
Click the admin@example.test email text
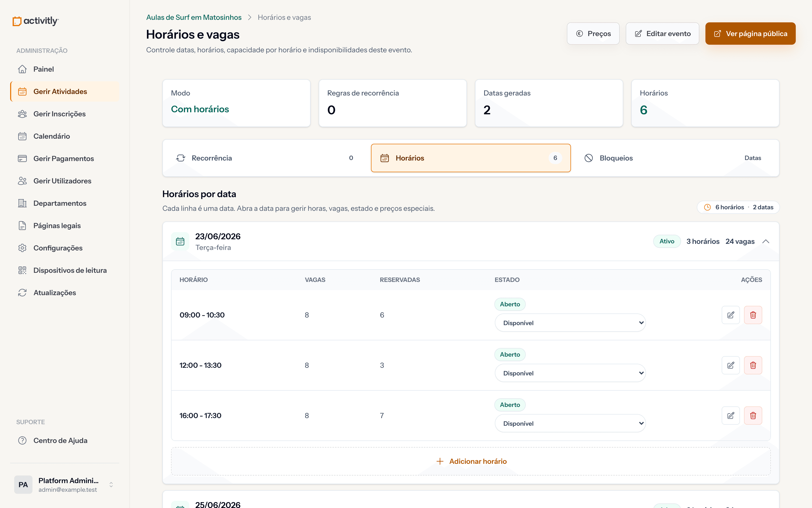pos(68,490)
